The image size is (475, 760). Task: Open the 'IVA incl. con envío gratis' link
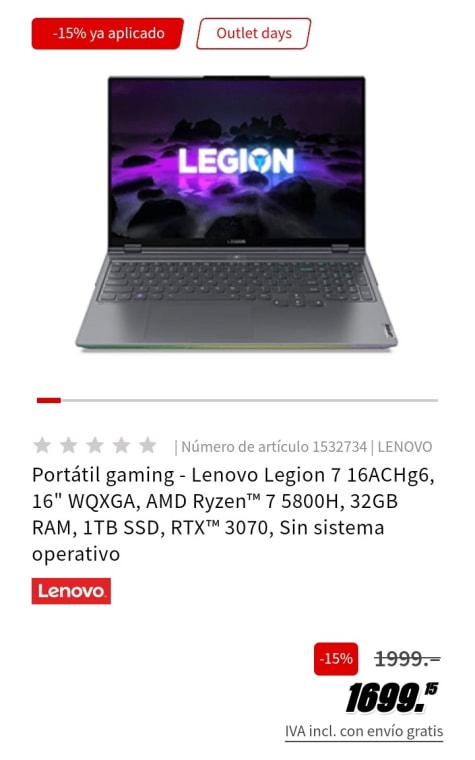coord(364,731)
